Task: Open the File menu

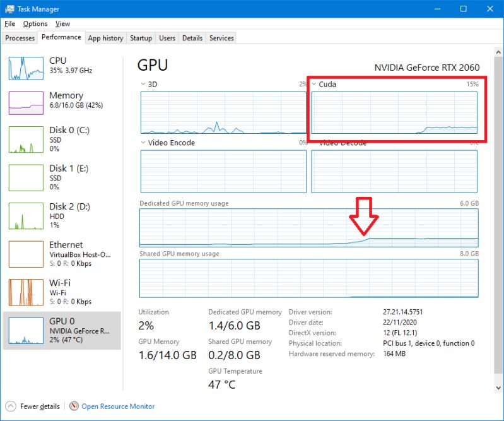Action: 9,24
